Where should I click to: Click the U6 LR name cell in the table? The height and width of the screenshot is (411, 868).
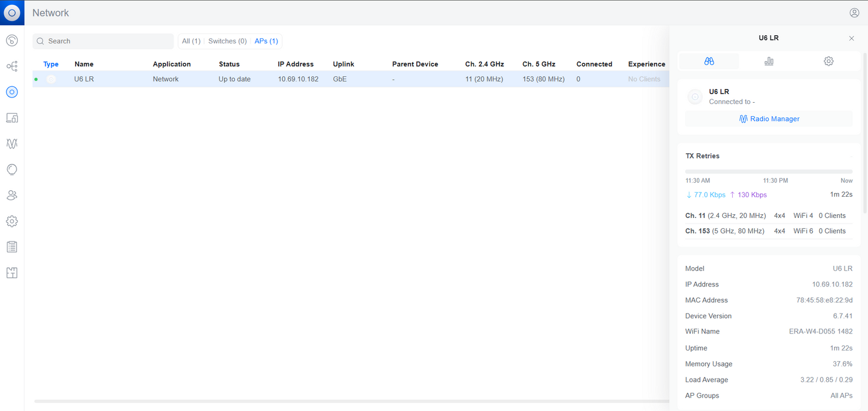(x=84, y=79)
